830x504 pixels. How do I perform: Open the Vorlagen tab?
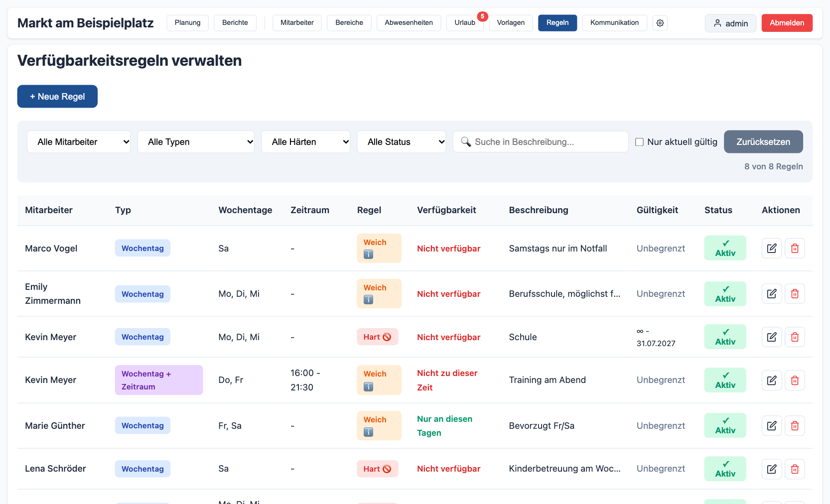(511, 23)
